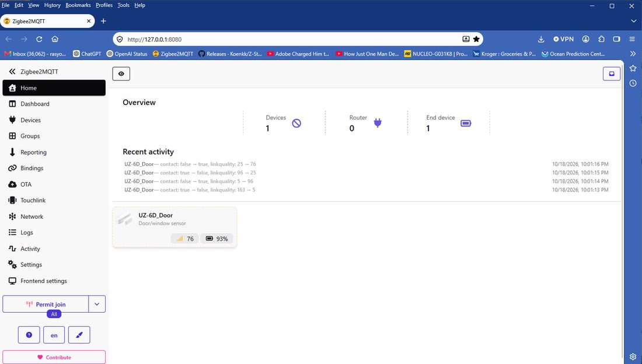This screenshot has width=642, height=364.
Task: Open the browser Tools menu
Action: (x=123, y=5)
